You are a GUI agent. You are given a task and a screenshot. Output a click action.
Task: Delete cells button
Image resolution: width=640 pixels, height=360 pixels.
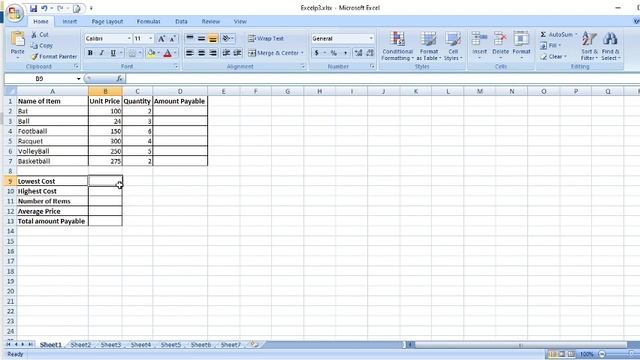(x=500, y=45)
